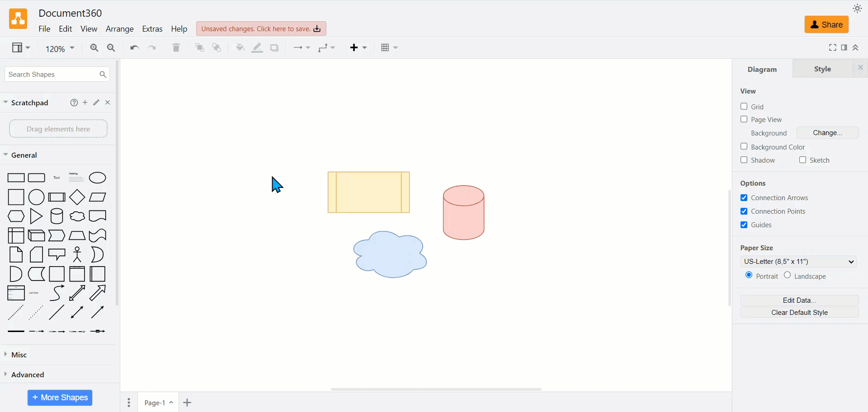Open the insert plus dropdown
Screen dimensions: 868x412
click(x=359, y=48)
